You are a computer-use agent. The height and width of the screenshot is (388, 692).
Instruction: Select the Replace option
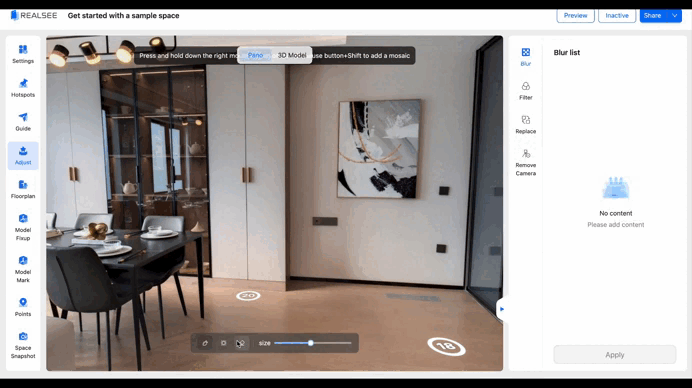point(526,124)
